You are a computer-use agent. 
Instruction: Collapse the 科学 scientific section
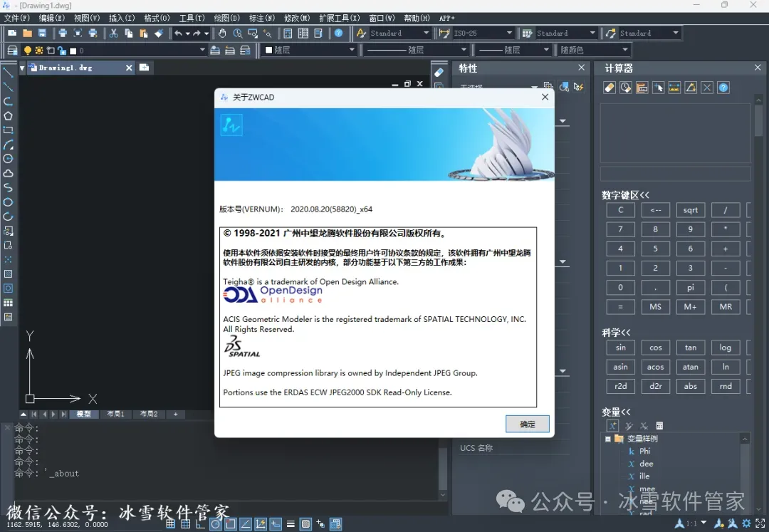click(x=616, y=333)
